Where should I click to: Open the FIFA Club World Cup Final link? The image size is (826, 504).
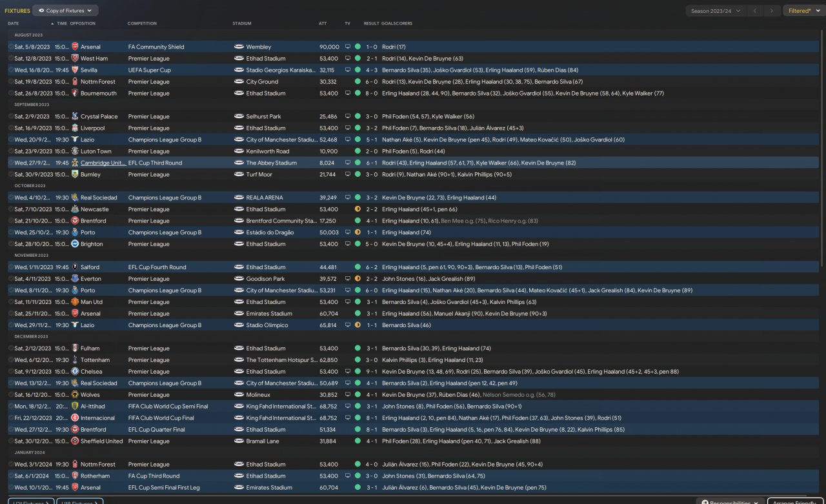click(160, 419)
